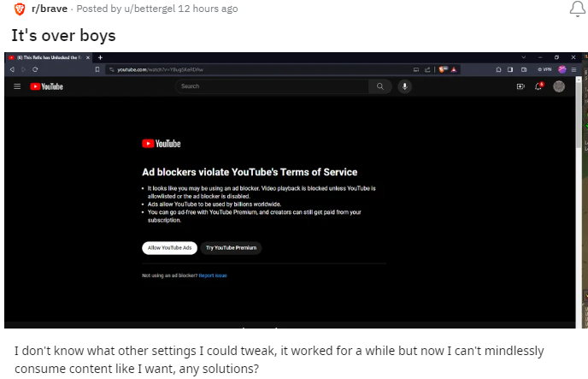Open the YouTube create video icon

tap(520, 86)
